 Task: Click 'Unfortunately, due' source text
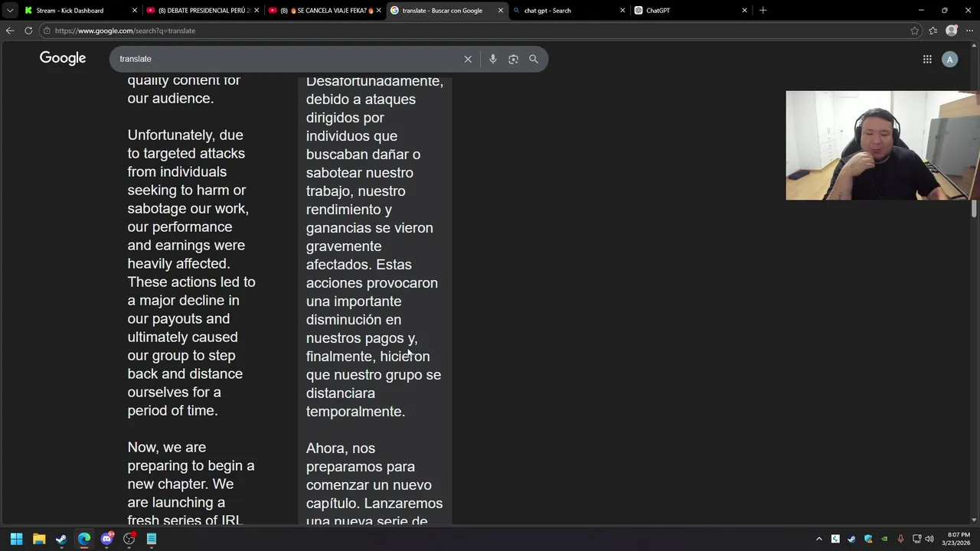pyautogui.click(x=185, y=135)
